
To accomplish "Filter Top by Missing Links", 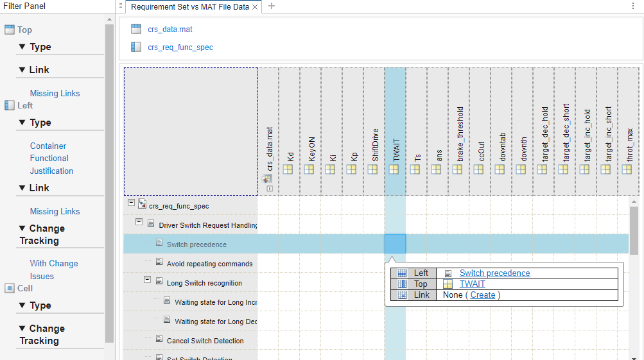I will coord(55,93).
